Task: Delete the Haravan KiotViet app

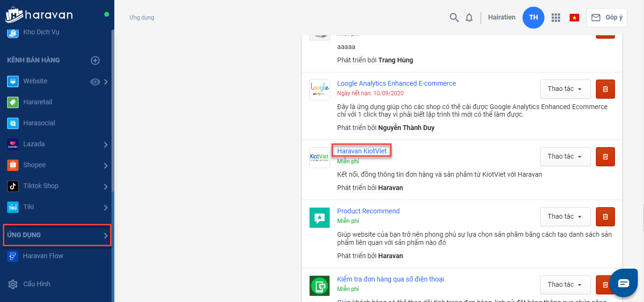Action: pos(605,157)
